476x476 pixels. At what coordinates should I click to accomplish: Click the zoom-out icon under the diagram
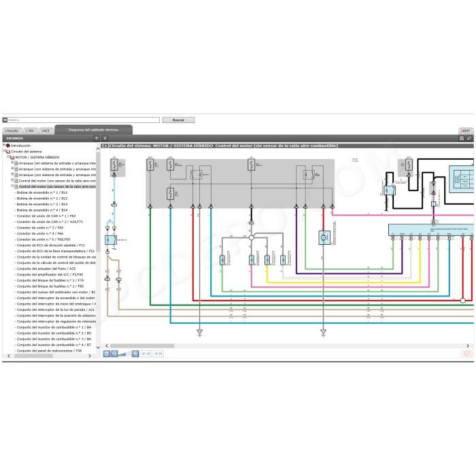(x=114, y=354)
